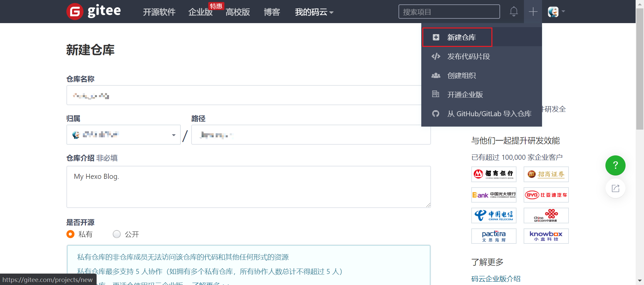This screenshot has width=644, height=285.
Task: Click the 与他们一起提升研发效能 heading
Action: [516, 140]
